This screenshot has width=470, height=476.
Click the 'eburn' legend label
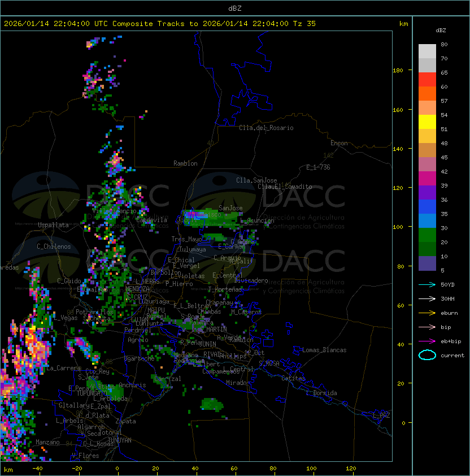click(449, 313)
